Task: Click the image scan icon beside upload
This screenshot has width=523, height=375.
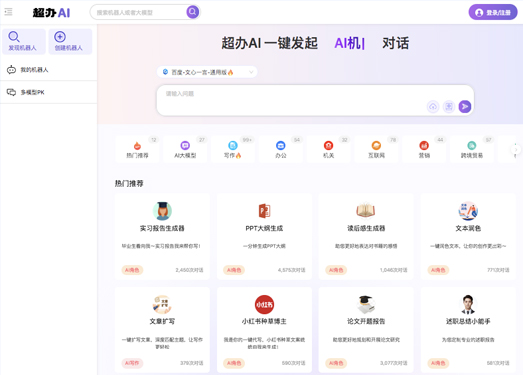Action: 449,106
